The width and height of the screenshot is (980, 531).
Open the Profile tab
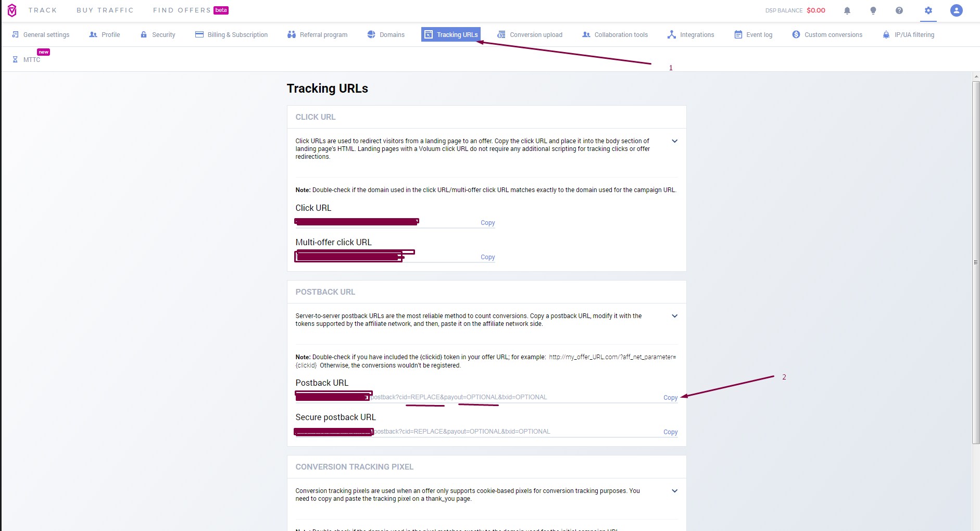click(x=105, y=34)
